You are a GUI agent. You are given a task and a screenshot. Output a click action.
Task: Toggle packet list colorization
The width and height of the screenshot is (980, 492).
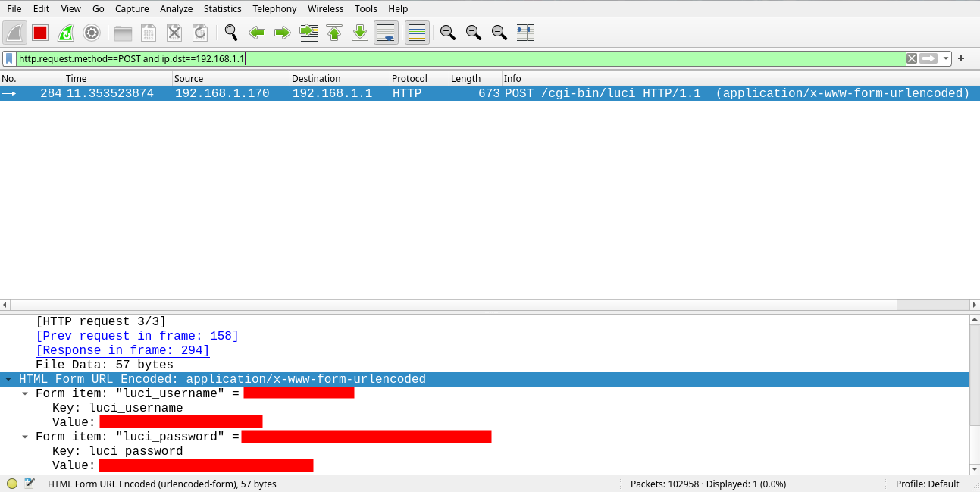click(x=417, y=33)
